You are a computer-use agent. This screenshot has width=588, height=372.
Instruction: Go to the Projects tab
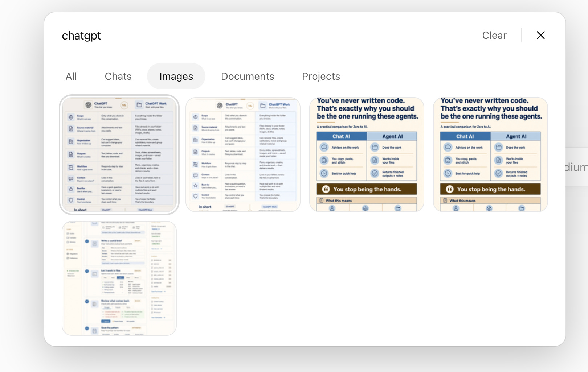point(321,76)
